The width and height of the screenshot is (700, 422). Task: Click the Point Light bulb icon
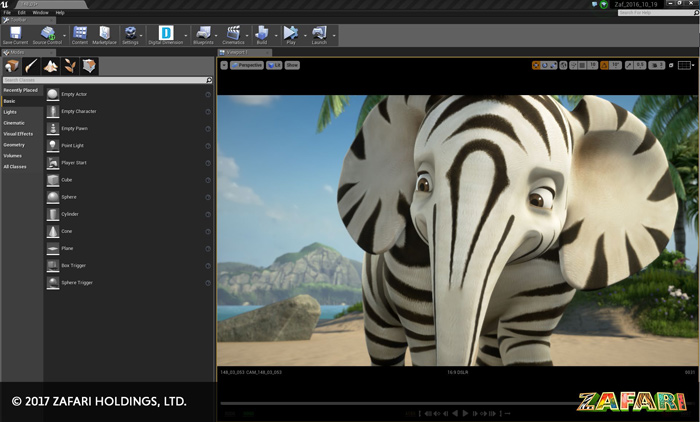click(53, 146)
